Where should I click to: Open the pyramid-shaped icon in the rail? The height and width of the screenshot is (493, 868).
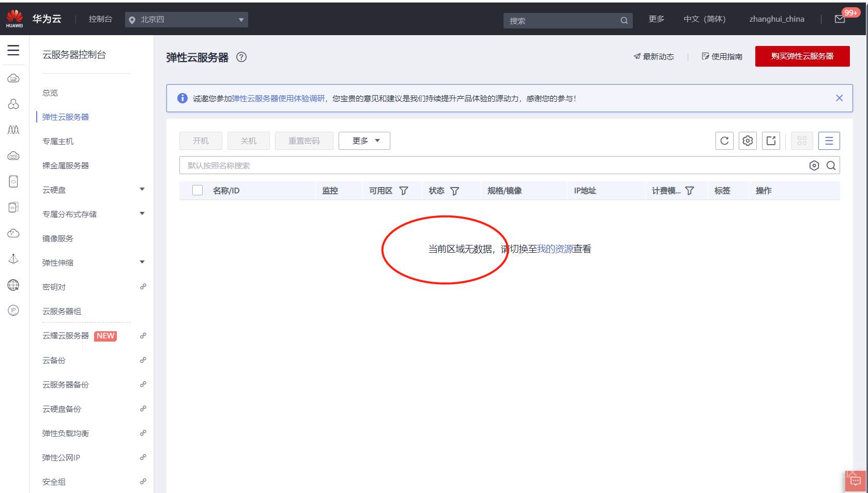(x=13, y=259)
